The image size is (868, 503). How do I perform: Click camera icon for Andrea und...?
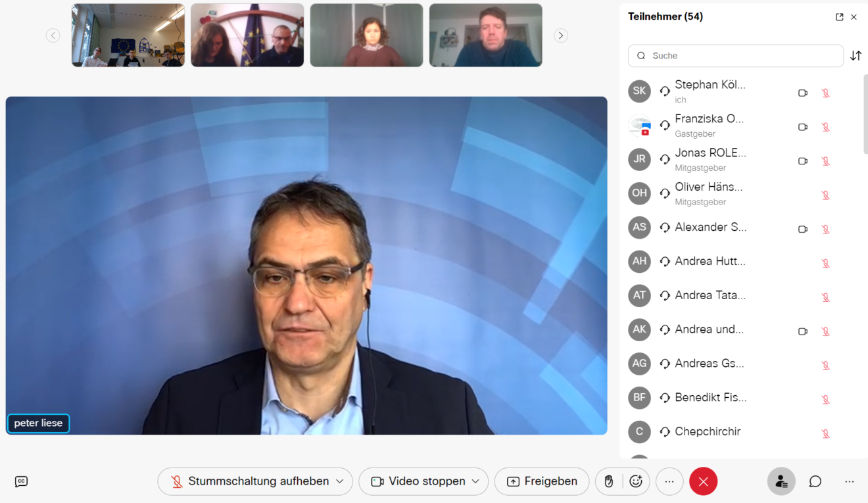(802, 331)
